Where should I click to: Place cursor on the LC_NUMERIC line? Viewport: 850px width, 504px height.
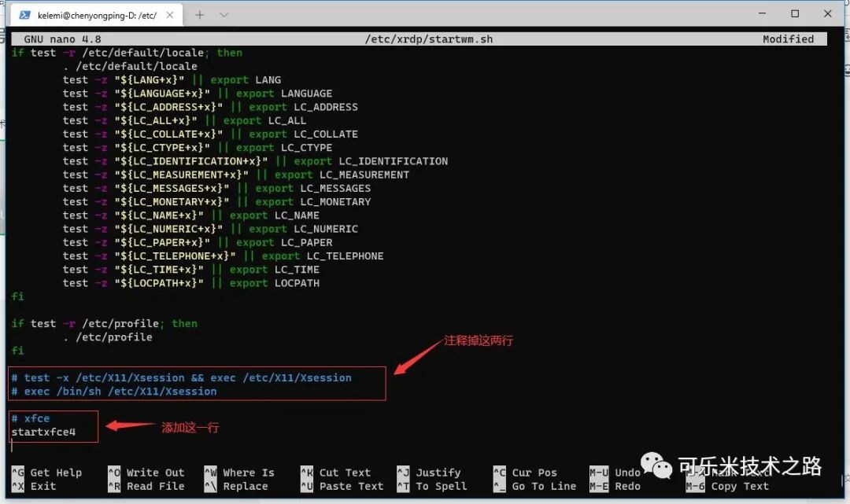pos(210,229)
